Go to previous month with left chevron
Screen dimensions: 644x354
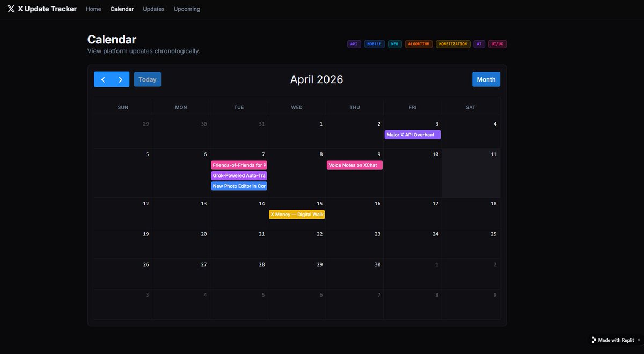click(103, 79)
